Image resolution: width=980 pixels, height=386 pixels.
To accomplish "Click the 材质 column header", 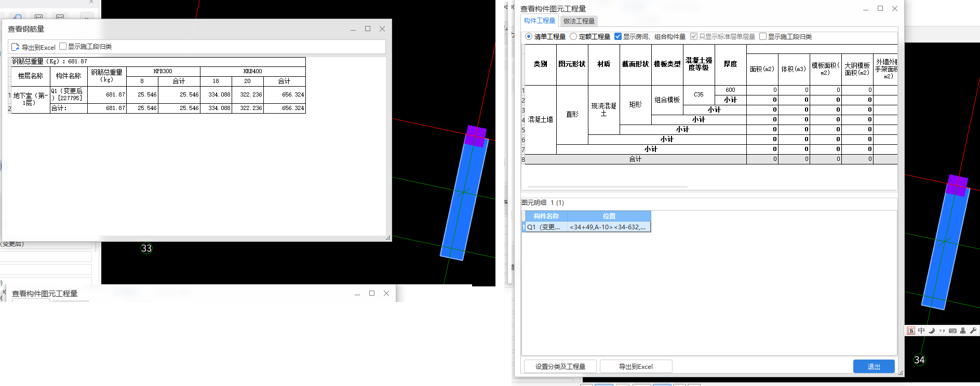I will click(603, 64).
